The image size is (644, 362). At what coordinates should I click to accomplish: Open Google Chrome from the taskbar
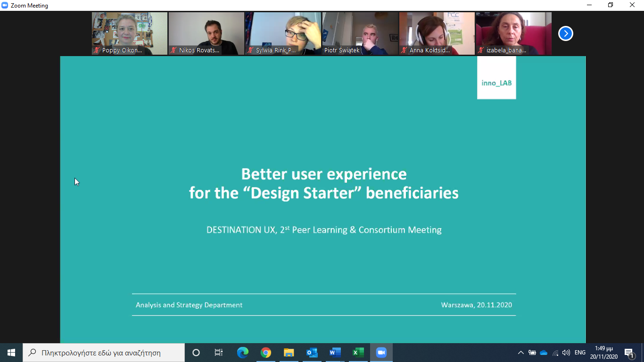pyautogui.click(x=266, y=353)
